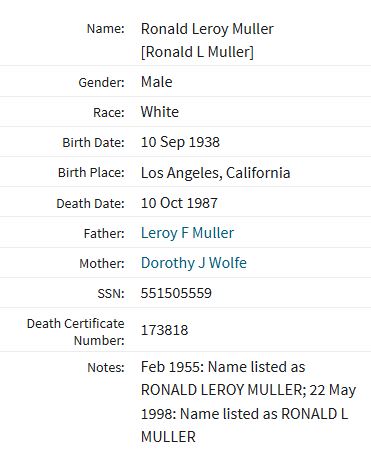Click the Race value White
This screenshot has height=455, width=371.
[x=160, y=112]
